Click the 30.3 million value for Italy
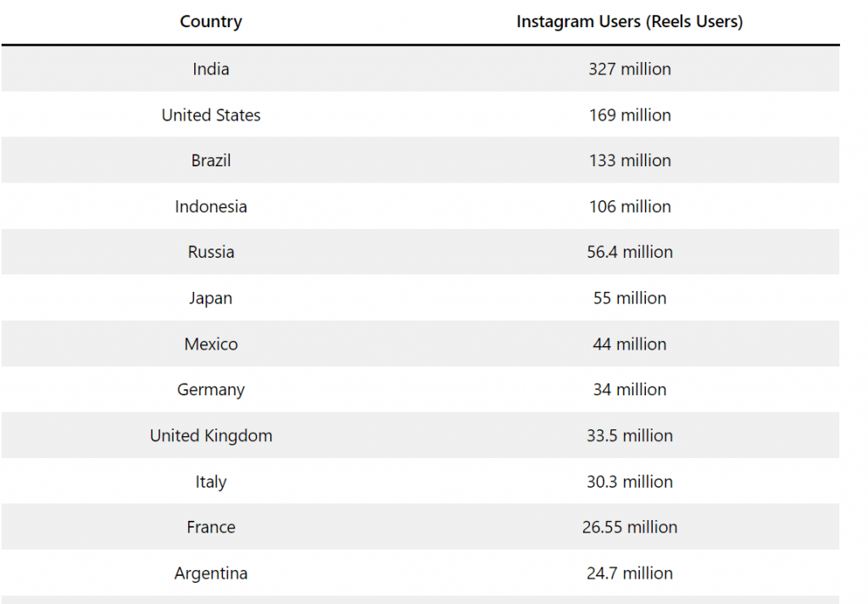 point(629,481)
